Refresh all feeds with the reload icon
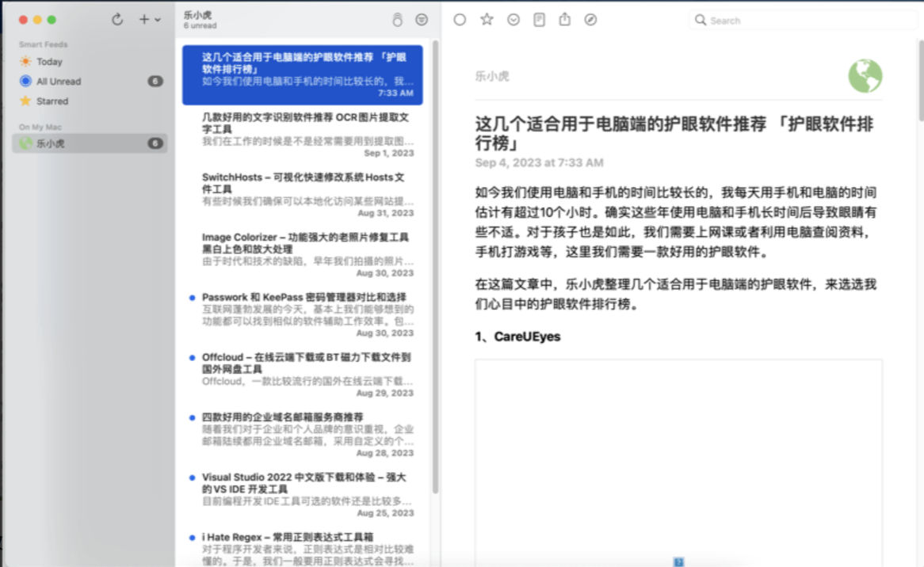This screenshot has width=924, height=567. [x=117, y=20]
